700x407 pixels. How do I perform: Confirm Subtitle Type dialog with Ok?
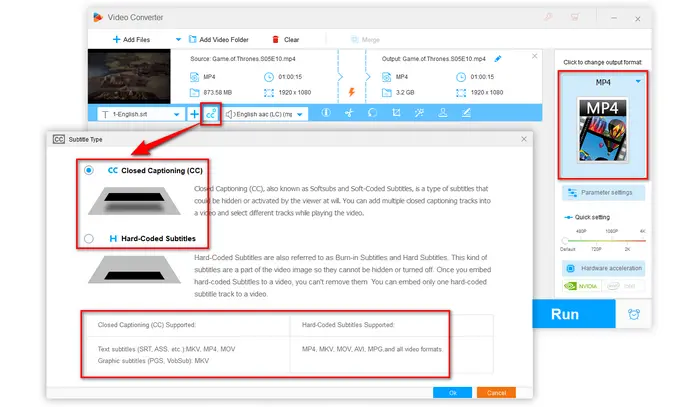(x=452, y=393)
